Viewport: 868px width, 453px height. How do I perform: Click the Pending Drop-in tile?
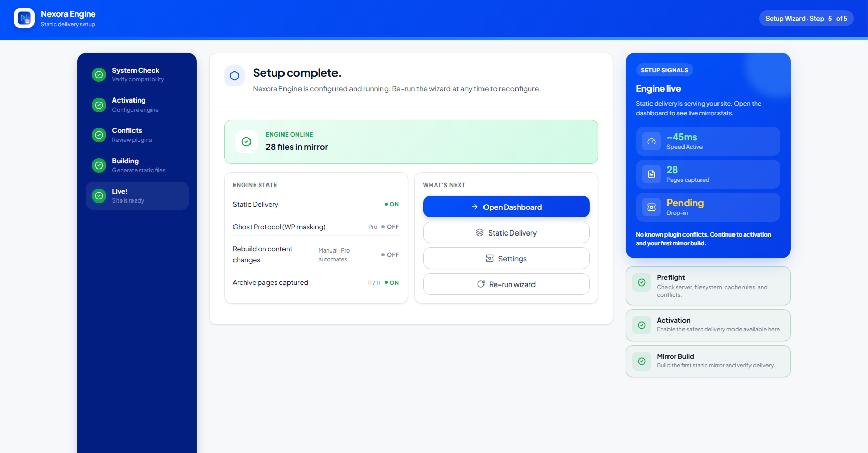708,207
